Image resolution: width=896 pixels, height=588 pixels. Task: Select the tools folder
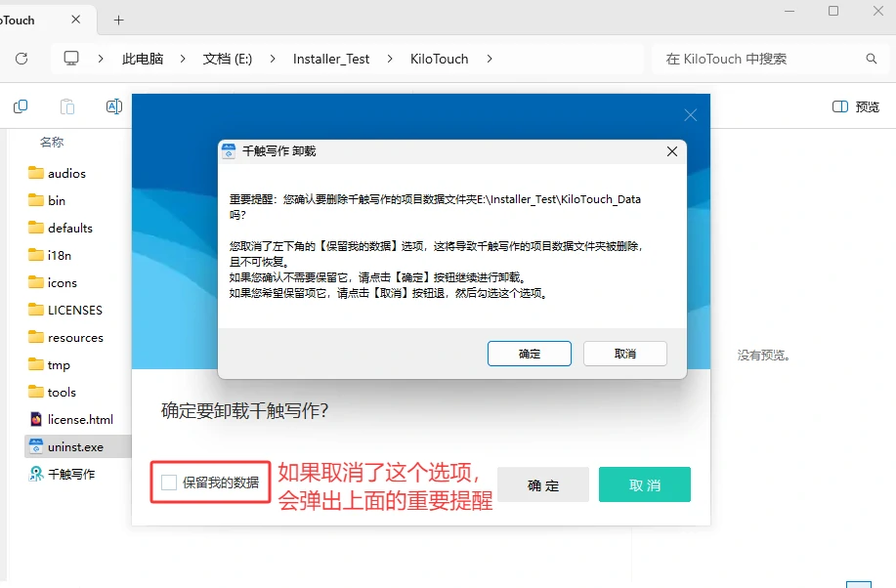[52, 393]
